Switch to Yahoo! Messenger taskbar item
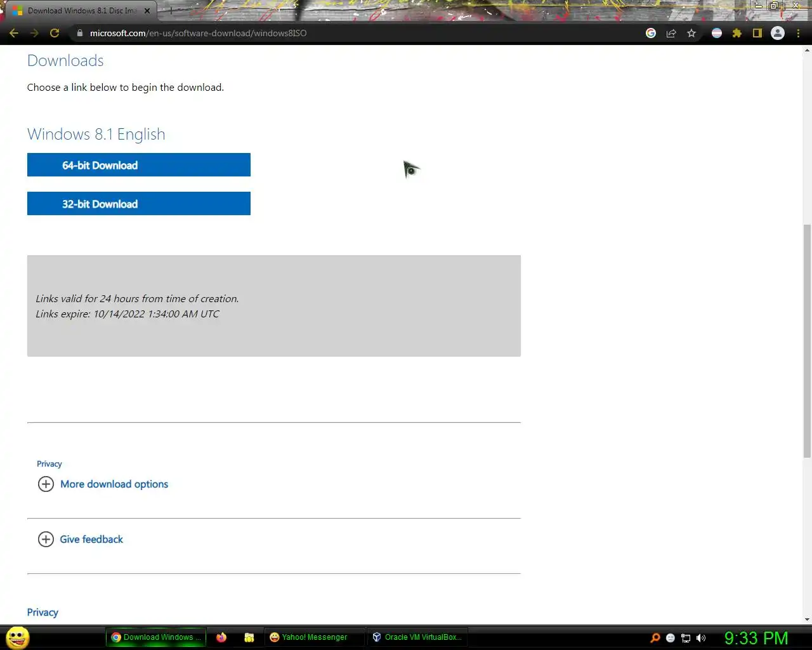This screenshot has width=812, height=650. 314,637
